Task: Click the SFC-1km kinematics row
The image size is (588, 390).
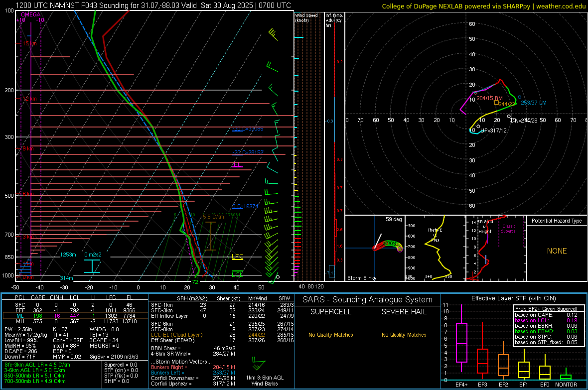Action: (223, 305)
